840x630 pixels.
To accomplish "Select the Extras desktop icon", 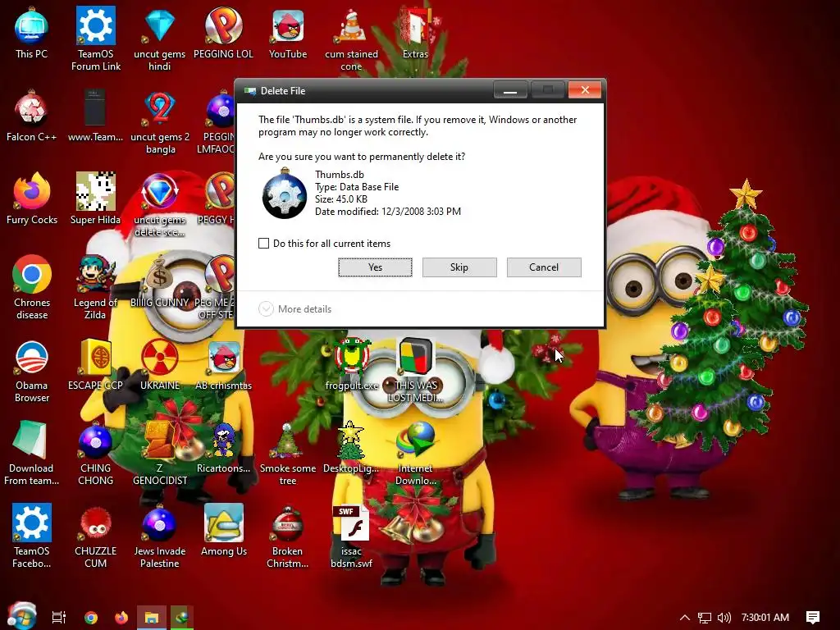I will point(415,33).
